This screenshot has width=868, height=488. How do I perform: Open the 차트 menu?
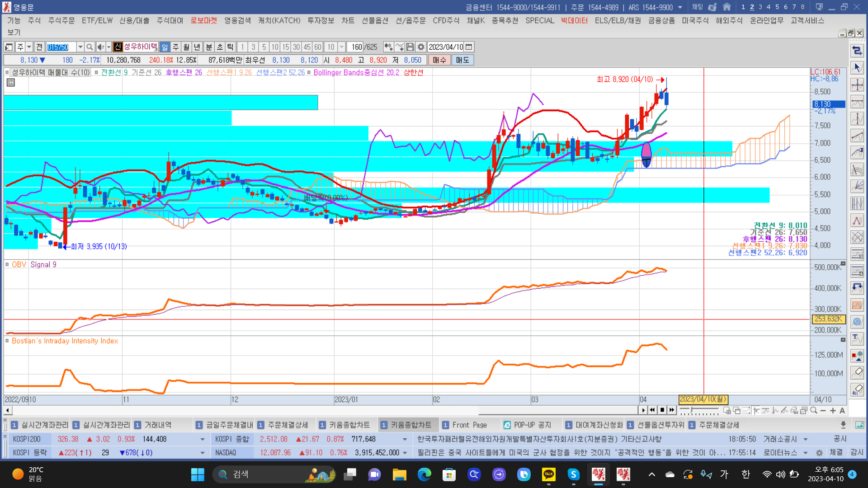coord(348,20)
